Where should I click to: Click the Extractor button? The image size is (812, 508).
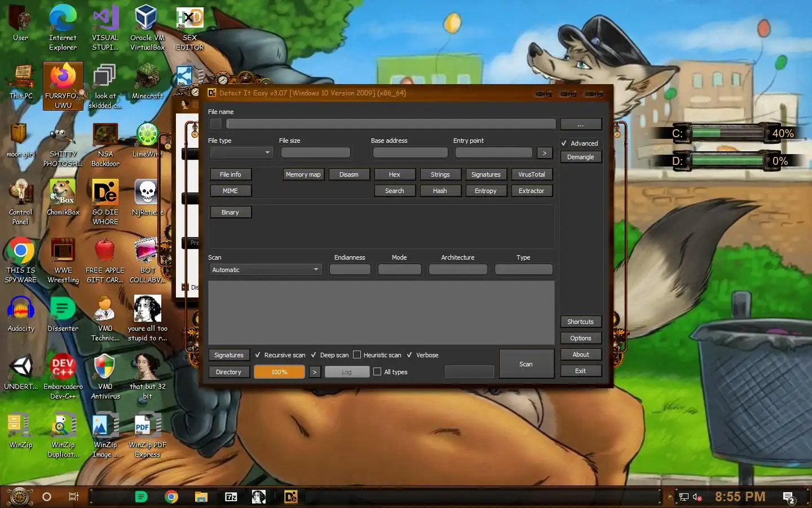pos(532,191)
